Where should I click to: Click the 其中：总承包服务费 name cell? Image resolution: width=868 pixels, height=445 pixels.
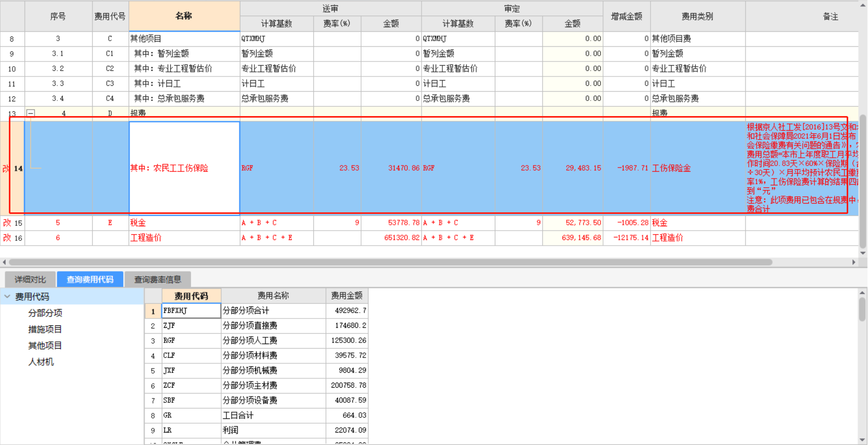click(x=184, y=98)
